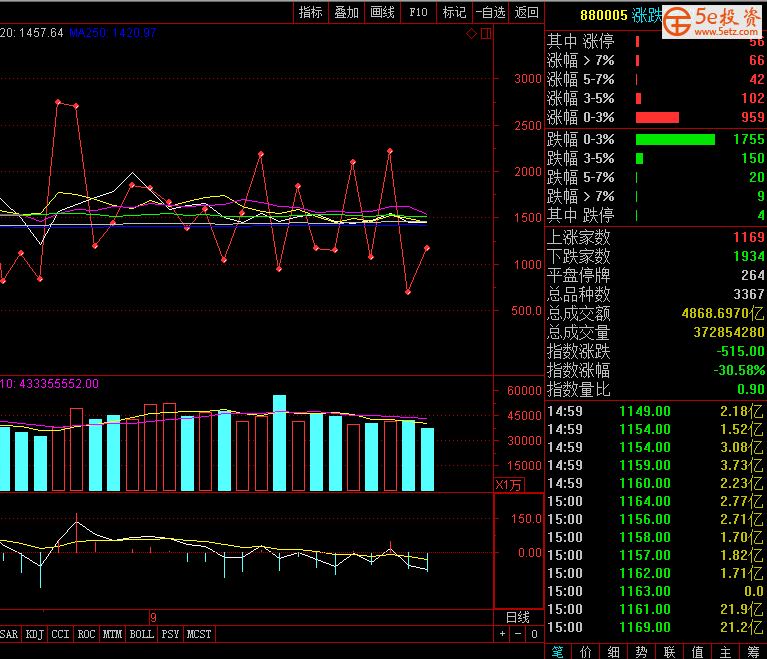Select the 价 price tab
This screenshot has width=767, height=659.
[x=586, y=652]
